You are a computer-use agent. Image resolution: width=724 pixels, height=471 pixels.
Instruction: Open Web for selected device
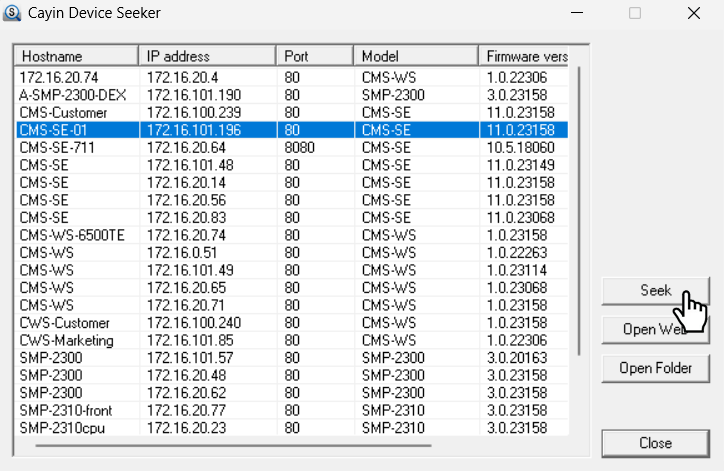coord(655,330)
